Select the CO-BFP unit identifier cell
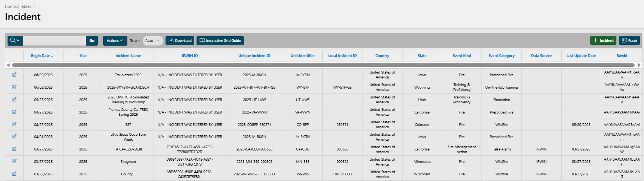This screenshot has width=644, height=181. (303, 124)
